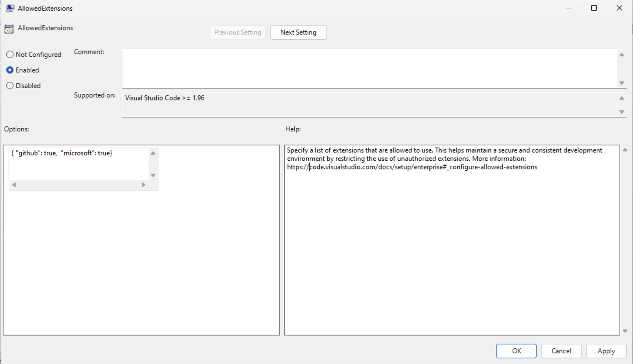Click the Help pane scroll-down arrow
Screen dimensions: 633x364
tap(625, 331)
